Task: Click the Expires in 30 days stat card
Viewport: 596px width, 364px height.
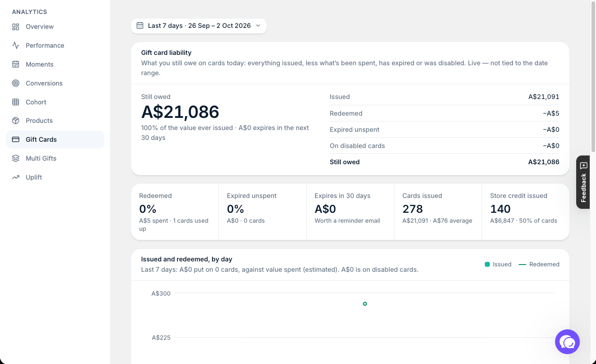Action: coord(350,211)
